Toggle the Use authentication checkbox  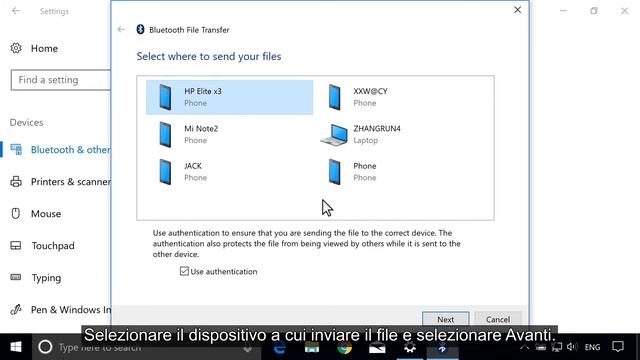pos(184,271)
